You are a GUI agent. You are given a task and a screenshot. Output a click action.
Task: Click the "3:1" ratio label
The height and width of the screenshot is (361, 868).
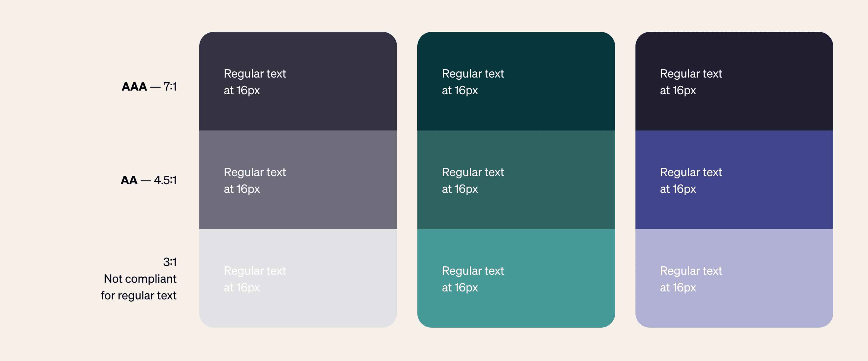[170, 262]
